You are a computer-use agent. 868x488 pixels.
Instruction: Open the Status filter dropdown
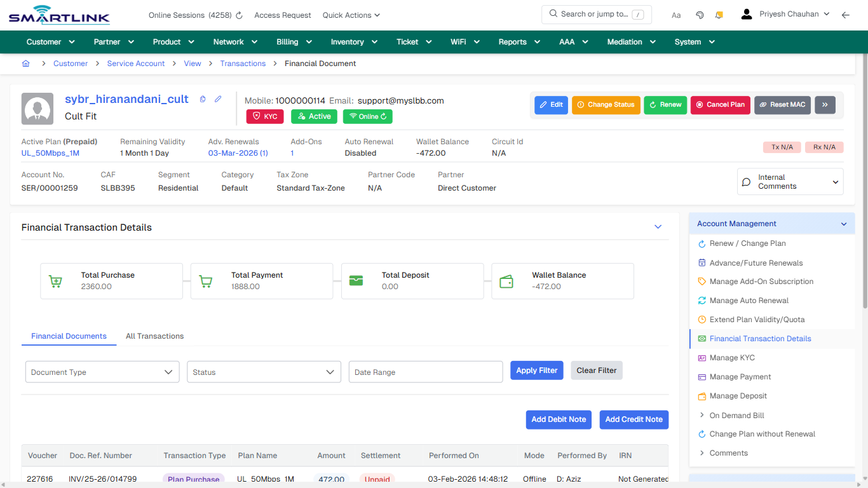click(x=263, y=371)
